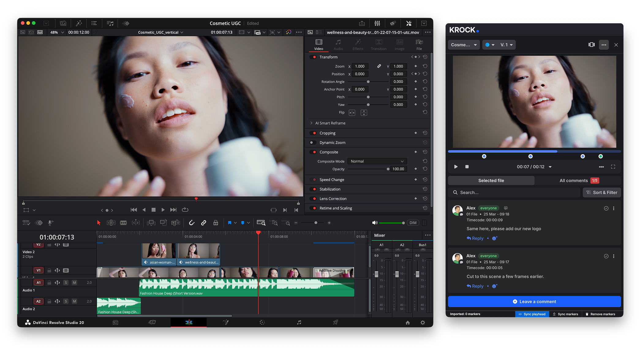Mark first Alex comment as resolved
Screen dimensions: 644x350
coord(606,208)
